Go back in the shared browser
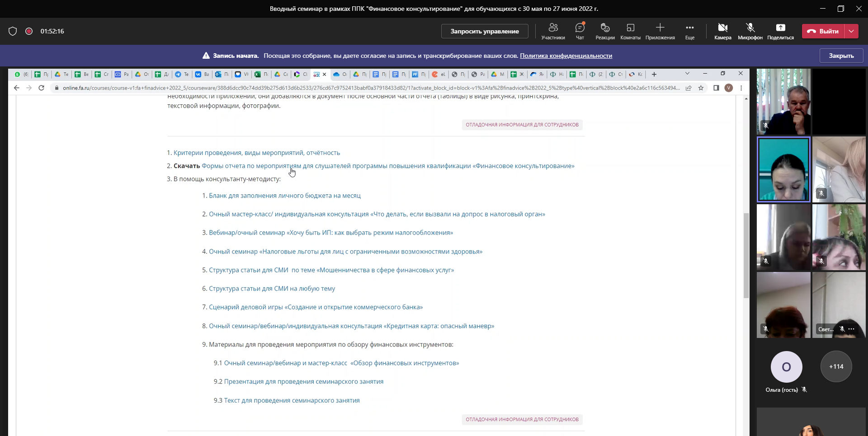This screenshot has width=868, height=436. pos(17,88)
